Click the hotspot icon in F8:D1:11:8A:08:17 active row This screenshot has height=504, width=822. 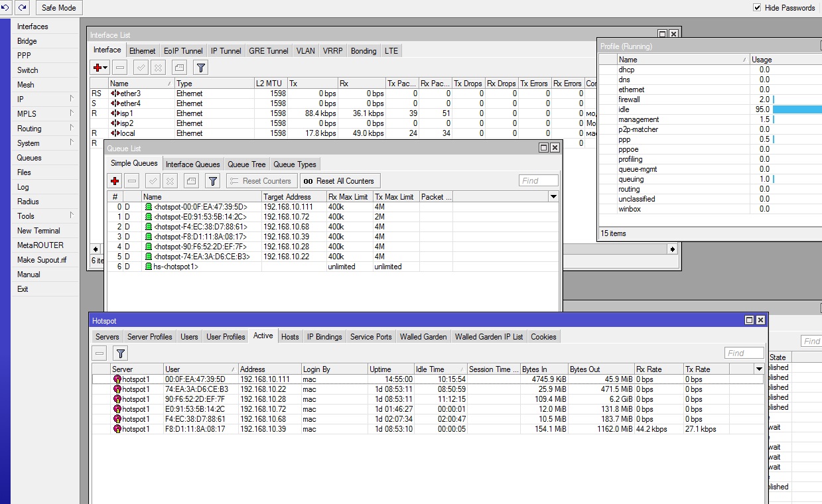pos(117,429)
